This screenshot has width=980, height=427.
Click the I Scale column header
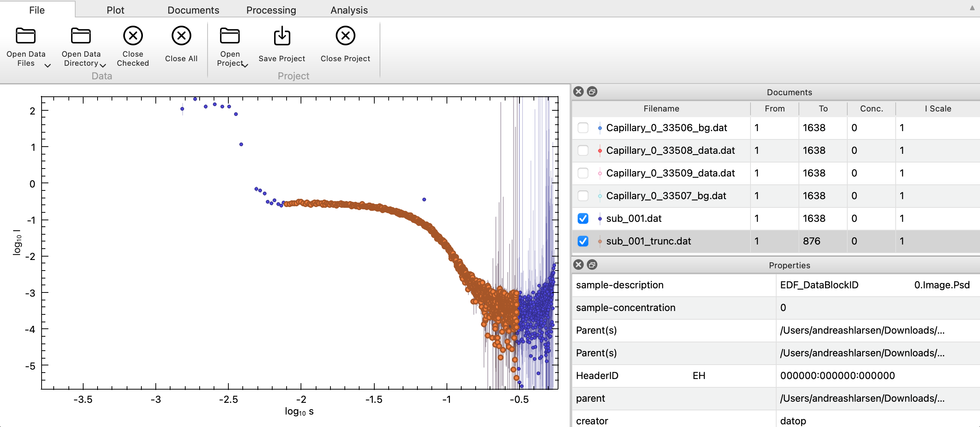(x=937, y=109)
